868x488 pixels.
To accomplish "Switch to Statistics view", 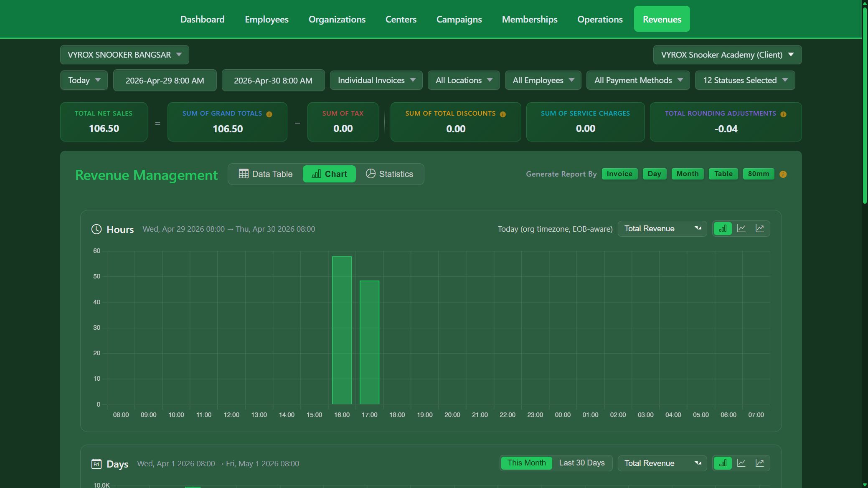I will pos(389,174).
